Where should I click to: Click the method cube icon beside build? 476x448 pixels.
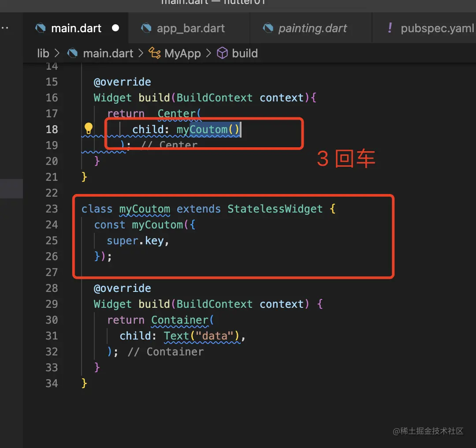click(222, 53)
